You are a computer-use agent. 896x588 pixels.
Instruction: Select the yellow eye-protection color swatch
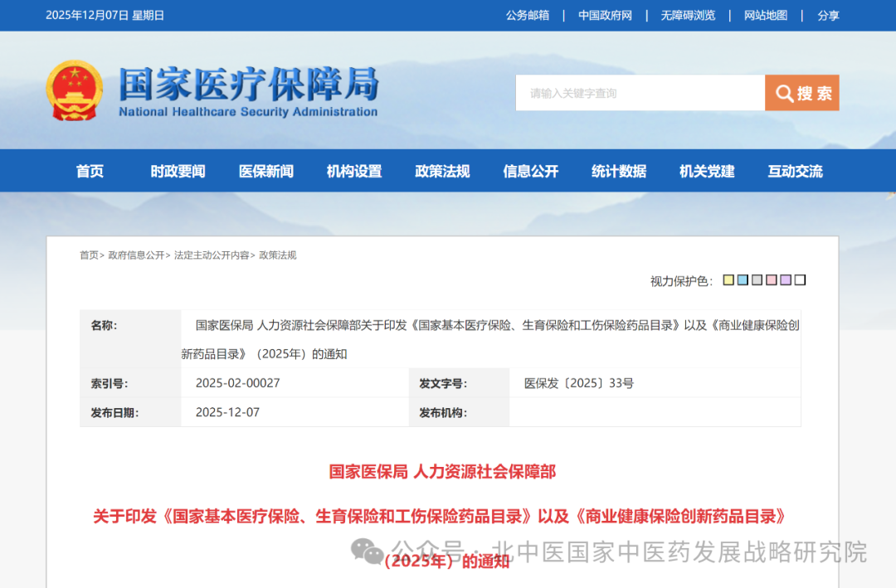[728, 279]
